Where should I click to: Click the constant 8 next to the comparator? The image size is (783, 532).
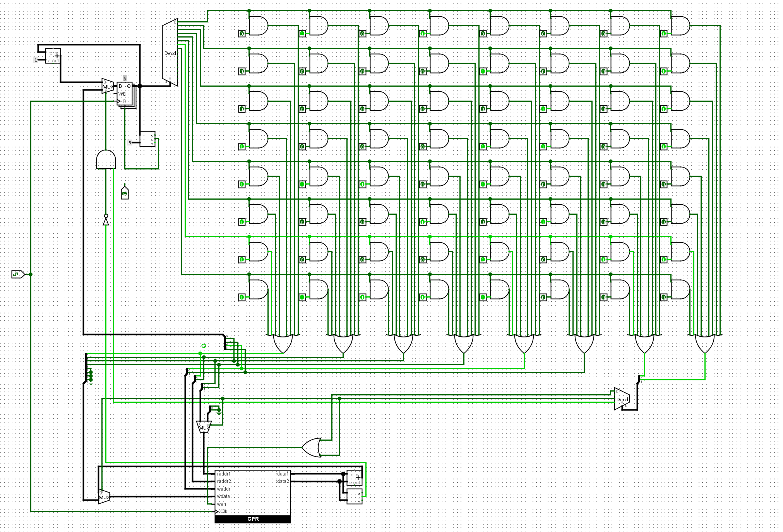[x=130, y=143]
